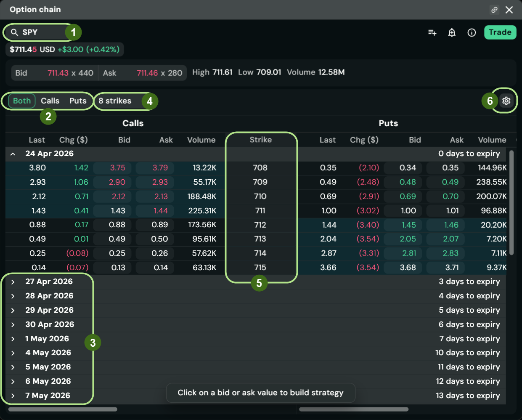Click the copy link icon in title bar
The width and height of the screenshot is (522, 420).
(x=495, y=10)
